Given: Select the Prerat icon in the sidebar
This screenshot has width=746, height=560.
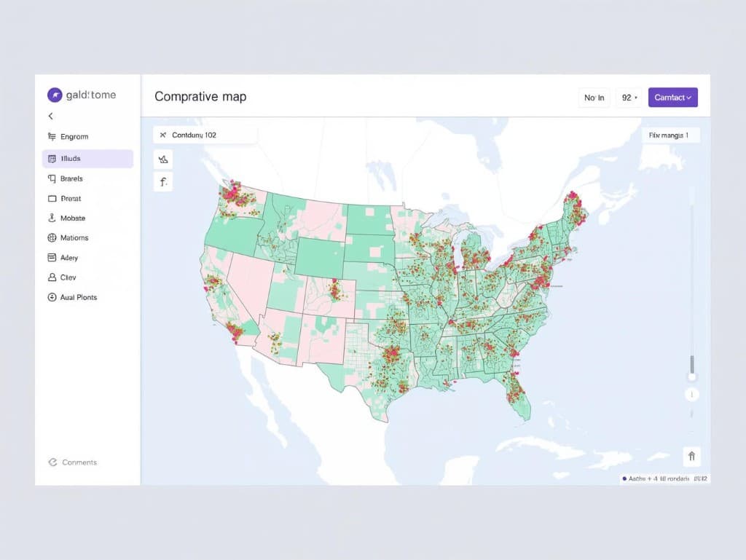Looking at the screenshot, I should (71, 198).
